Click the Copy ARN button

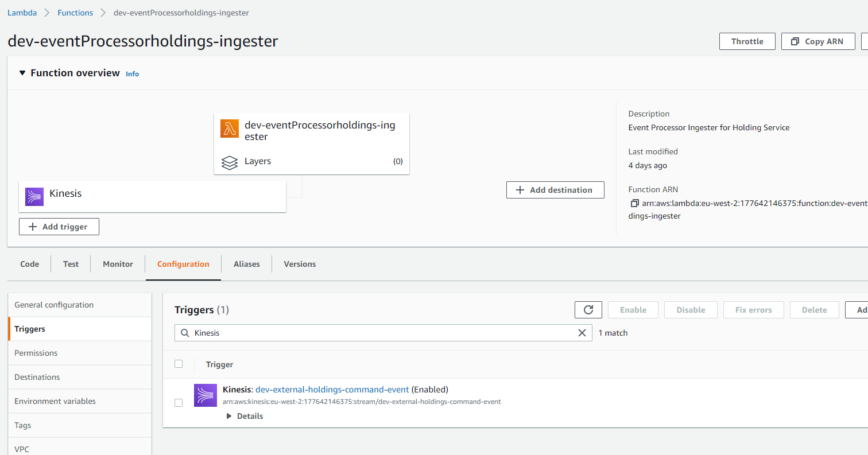click(x=817, y=41)
